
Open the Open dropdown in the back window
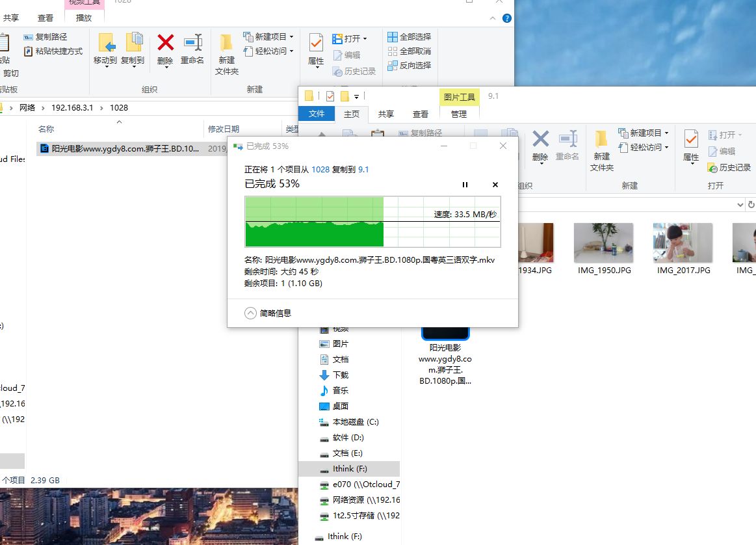pyautogui.click(x=350, y=38)
